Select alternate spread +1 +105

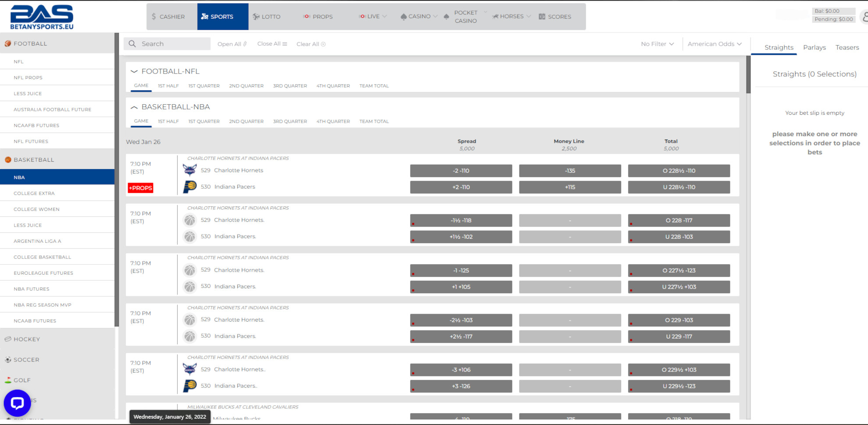pos(461,287)
